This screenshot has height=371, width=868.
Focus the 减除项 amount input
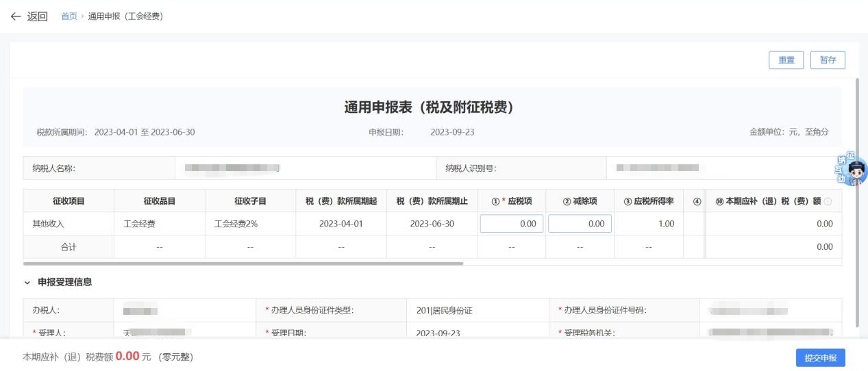point(580,224)
